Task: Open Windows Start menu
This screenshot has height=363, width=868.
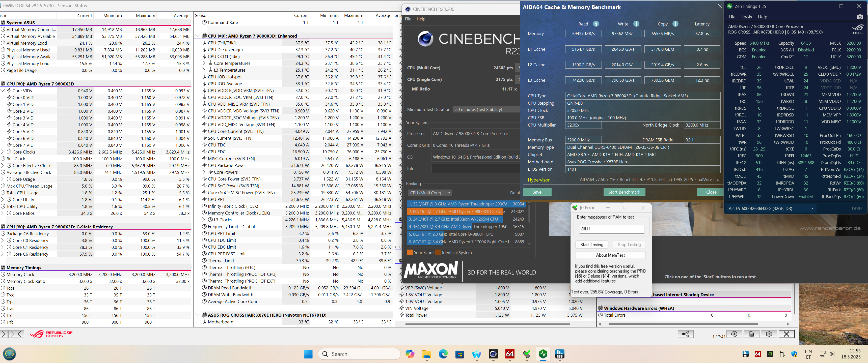Action: (x=308, y=354)
